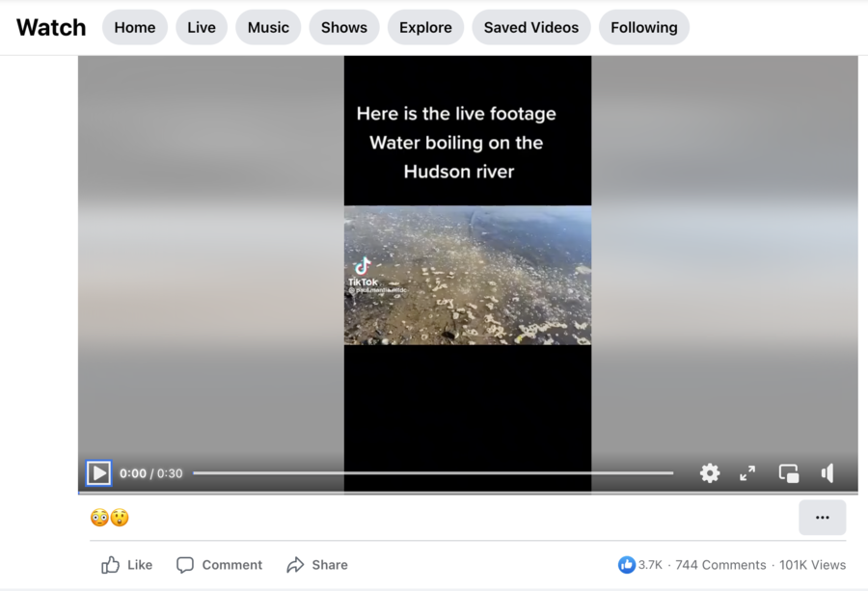Click the Comment button

(219, 565)
